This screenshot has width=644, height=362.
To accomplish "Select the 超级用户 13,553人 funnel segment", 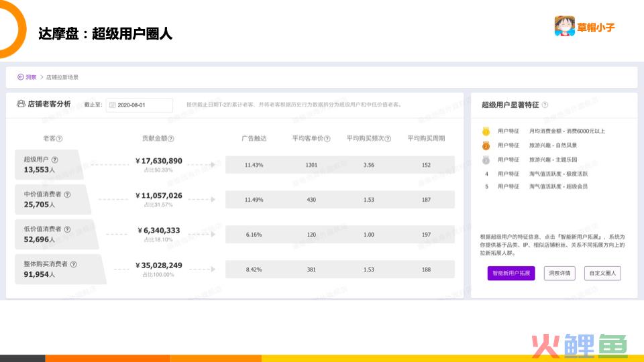I will point(49,165).
